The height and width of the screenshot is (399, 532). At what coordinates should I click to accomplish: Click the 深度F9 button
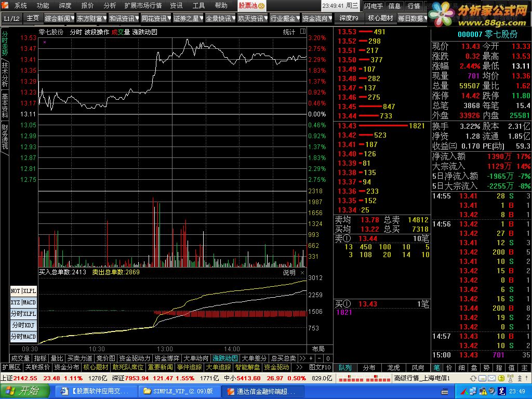click(349, 18)
